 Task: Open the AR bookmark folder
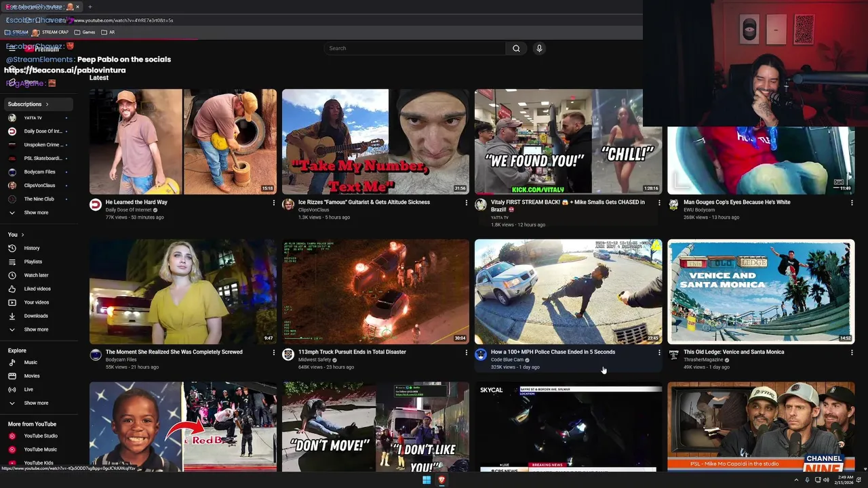tap(108, 32)
